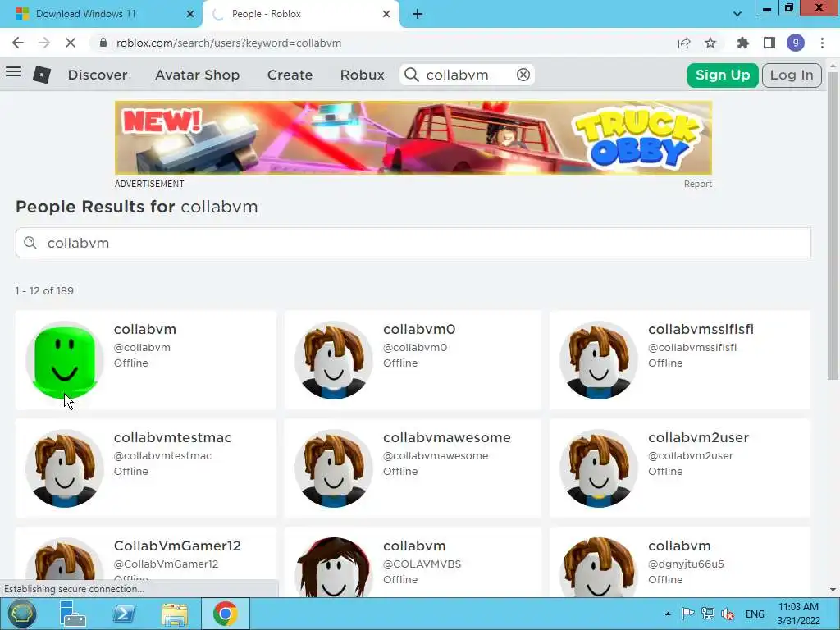Click the Chrome taskbar icon

click(225, 614)
